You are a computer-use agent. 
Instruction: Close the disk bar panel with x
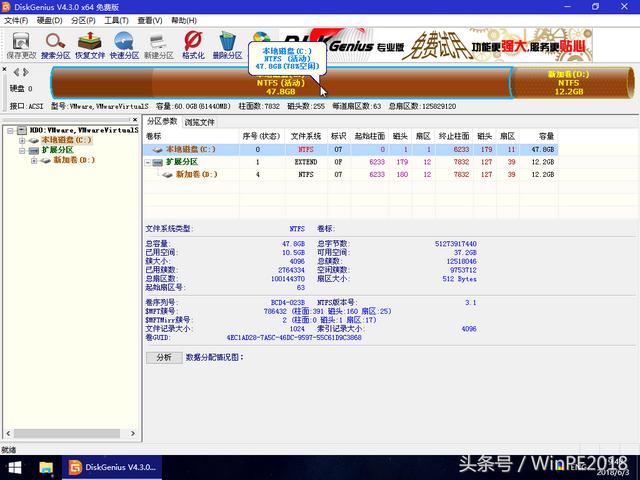point(4,69)
